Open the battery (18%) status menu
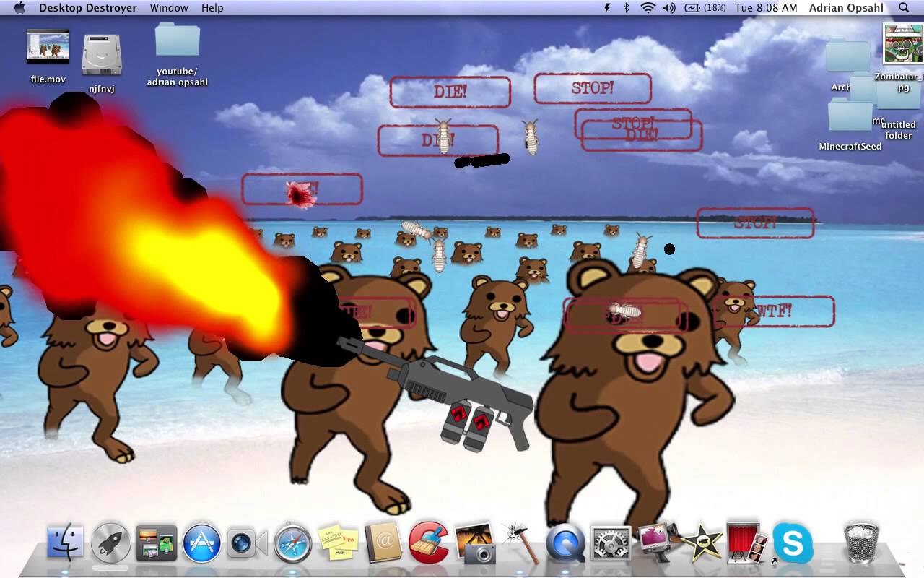 pyautogui.click(x=705, y=8)
